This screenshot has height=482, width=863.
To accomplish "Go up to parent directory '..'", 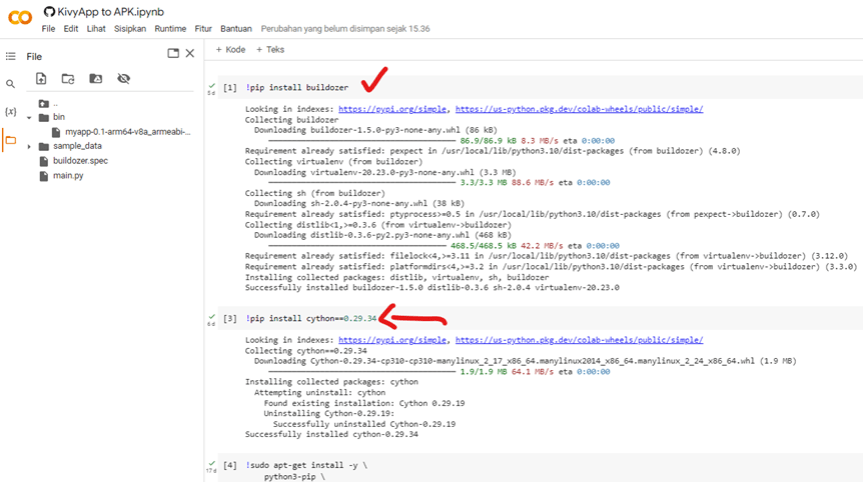I will [55, 103].
